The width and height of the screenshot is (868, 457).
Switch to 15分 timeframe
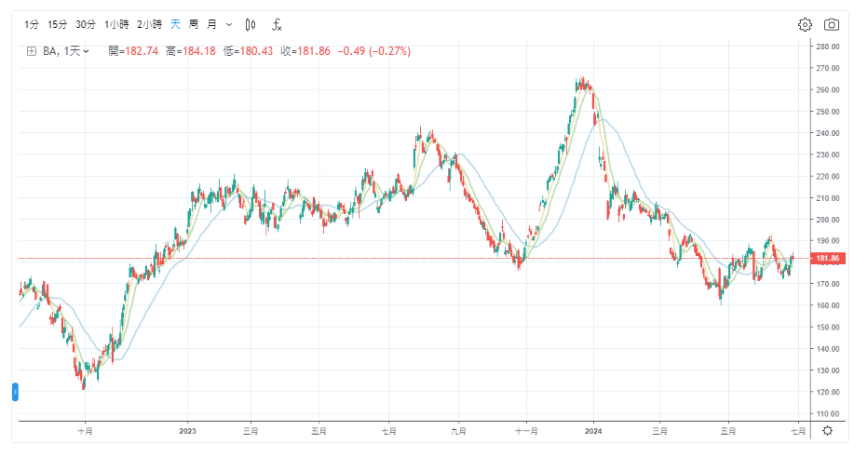(x=58, y=24)
